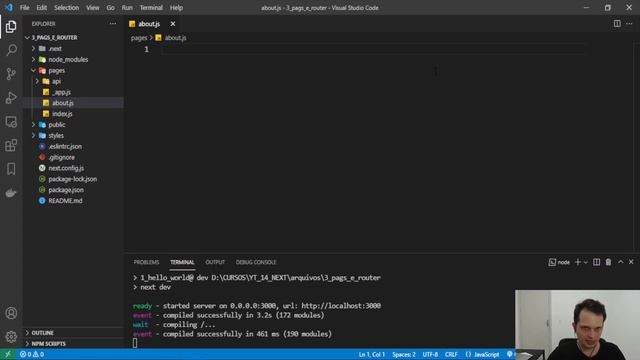Close the terminal panel
Viewport: 640px width, 360px height.
pyautogui.click(x=631, y=262)
